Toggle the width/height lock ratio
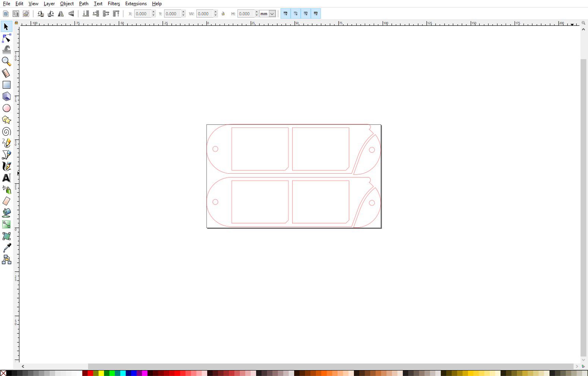Viewport: 588px width, 376px height. pyautogui.click(x=223, y=14)
